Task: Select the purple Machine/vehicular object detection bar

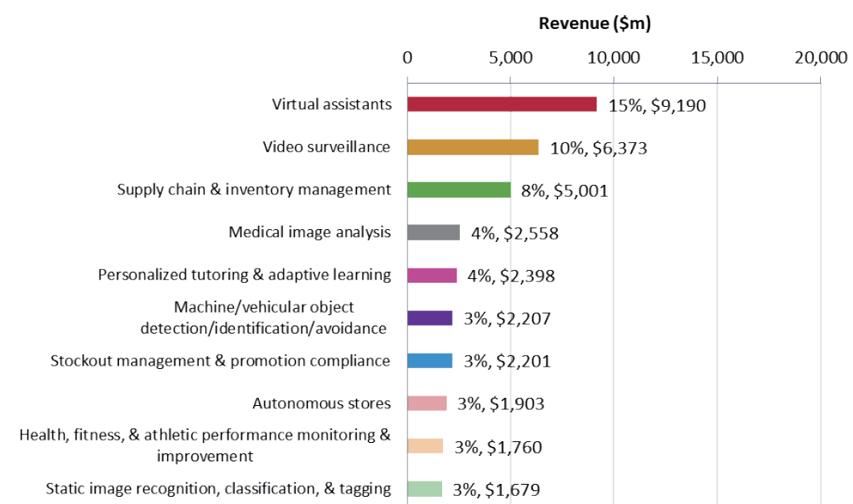Action: (429, 318)
